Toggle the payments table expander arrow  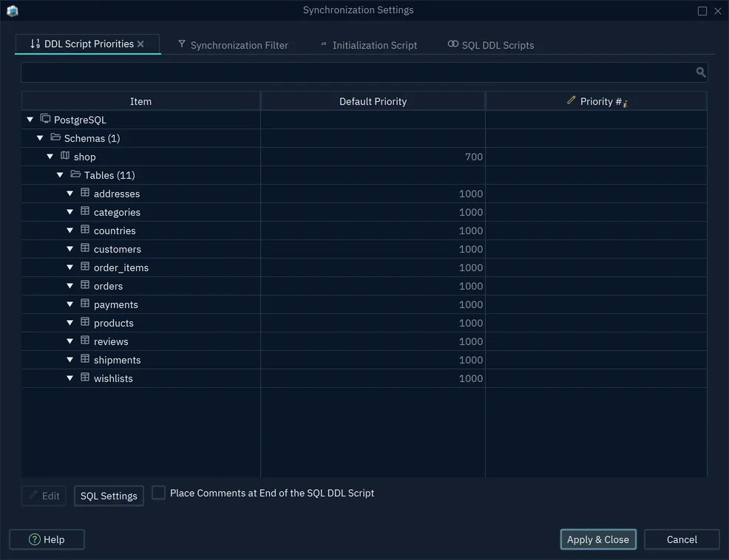pyautogui.click(x=69, y=304)
